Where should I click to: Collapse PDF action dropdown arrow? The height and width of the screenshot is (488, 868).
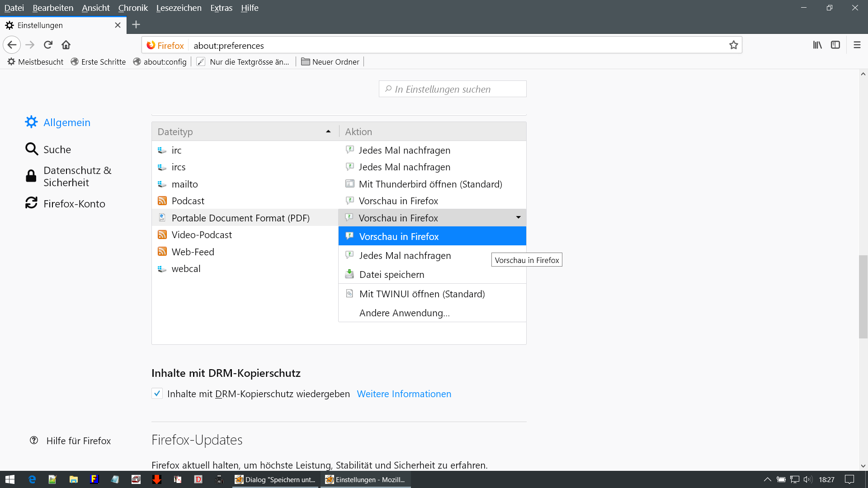click(518, 218)
